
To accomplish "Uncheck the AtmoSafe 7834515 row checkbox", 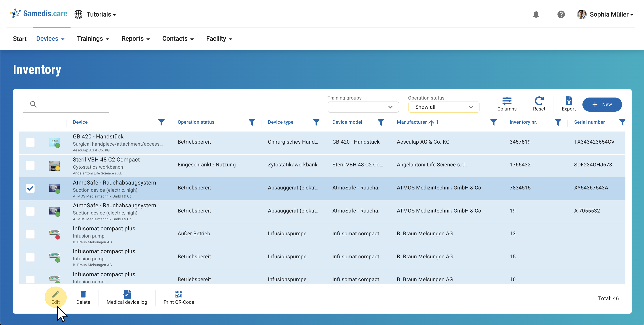I will coord(30,188).
